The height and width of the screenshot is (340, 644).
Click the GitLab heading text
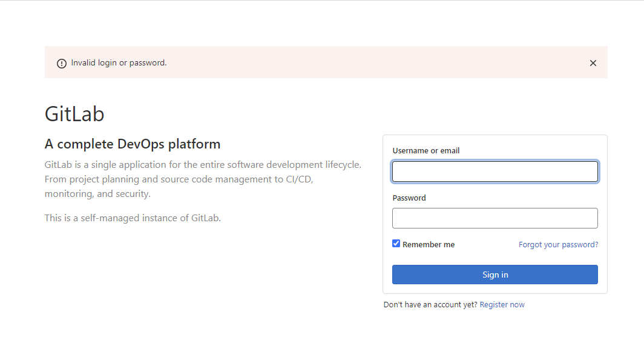click(74, 114)
